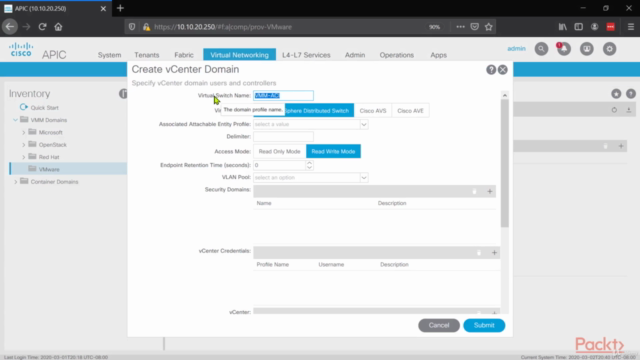Open L4-L7 Services menu
Viewport: 640px width, 360px height.
click(306, 55)
